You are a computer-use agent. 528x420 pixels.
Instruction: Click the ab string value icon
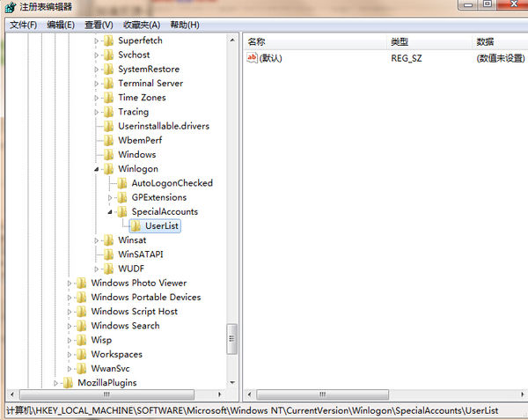tap(252, 58)
